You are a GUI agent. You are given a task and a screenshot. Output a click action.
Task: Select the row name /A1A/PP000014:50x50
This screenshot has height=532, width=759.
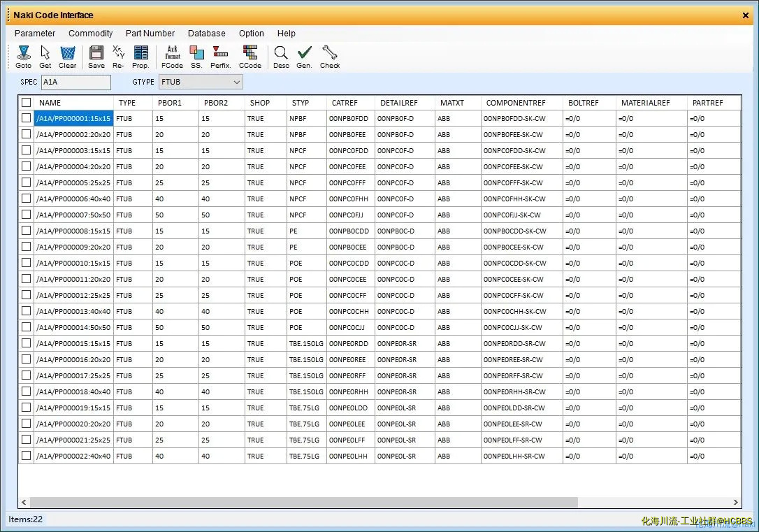tap(73, 327)
